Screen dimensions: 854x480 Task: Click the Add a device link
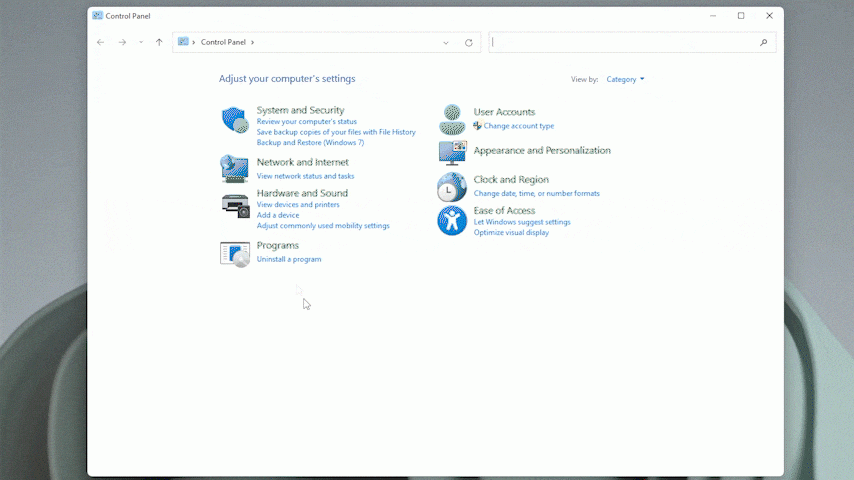(278, 215)
